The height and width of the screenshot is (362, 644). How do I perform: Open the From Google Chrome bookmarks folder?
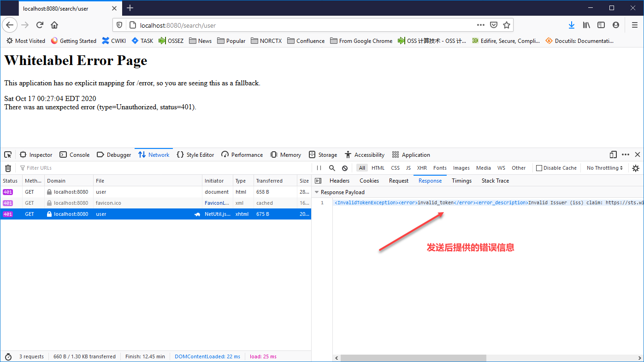tap(361, 41)
